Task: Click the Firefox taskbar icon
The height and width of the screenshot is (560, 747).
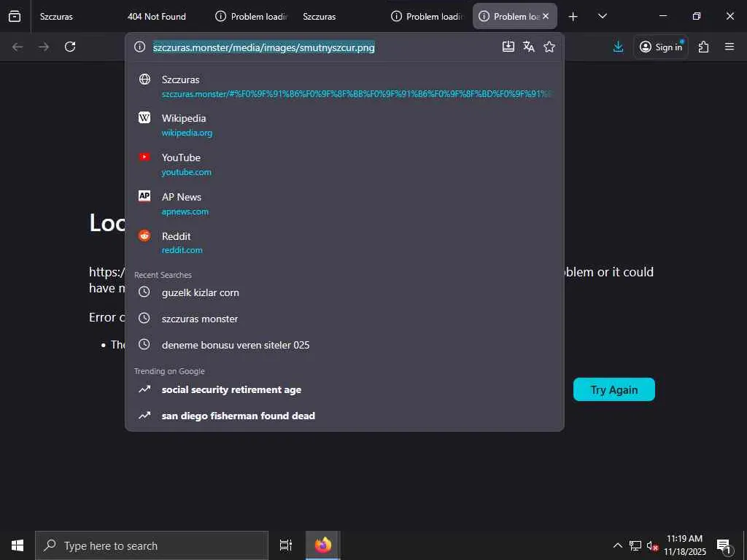Action: 323,545
